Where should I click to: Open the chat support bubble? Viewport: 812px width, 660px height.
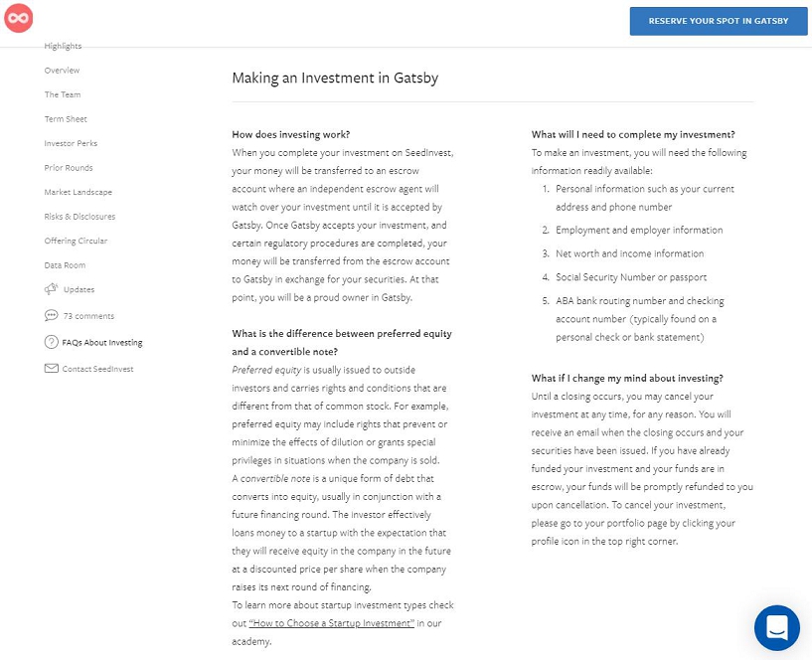click(x=776, y=627)
